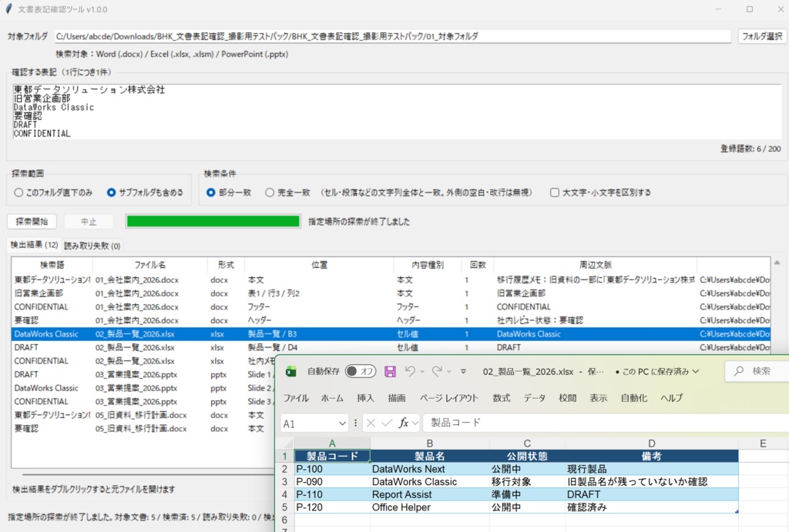
Task: Select the DataWorks Classic row for 02_製品一覧_2026.xlsx
Action: coord(391,334)
